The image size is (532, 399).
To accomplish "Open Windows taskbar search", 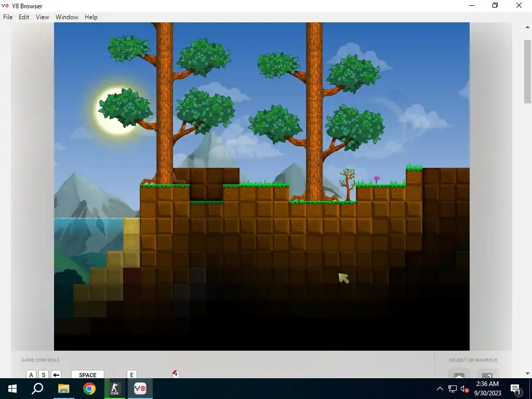I will [37, 389].
